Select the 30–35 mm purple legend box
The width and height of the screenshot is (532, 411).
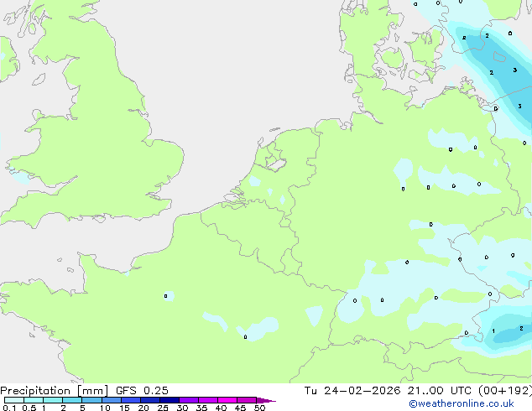188,400
